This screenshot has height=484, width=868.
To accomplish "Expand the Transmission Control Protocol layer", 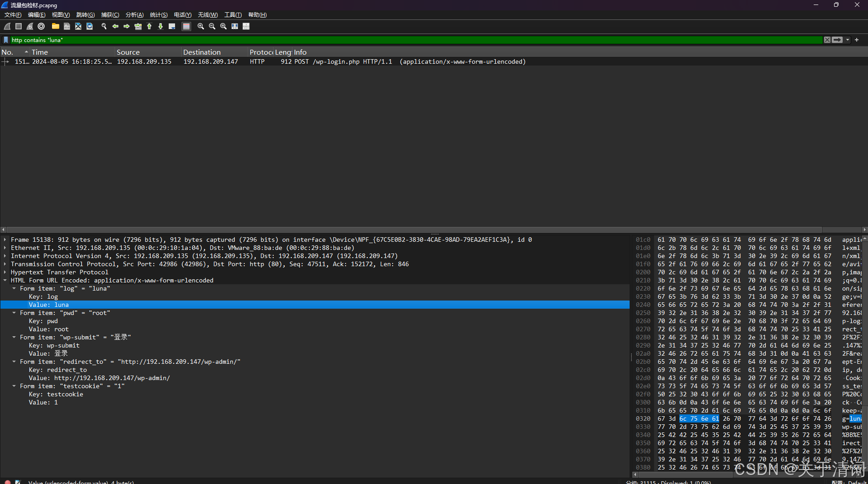I will click(5, 264).
